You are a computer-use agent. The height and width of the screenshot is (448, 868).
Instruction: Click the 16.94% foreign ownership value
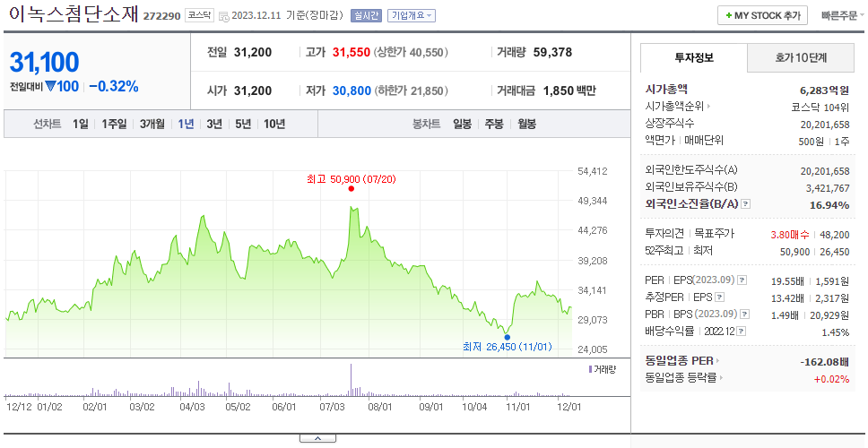coord(829,204)
